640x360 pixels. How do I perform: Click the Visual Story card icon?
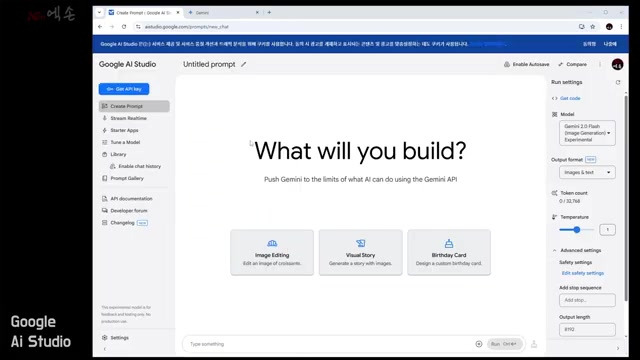[x=360, y=243]
